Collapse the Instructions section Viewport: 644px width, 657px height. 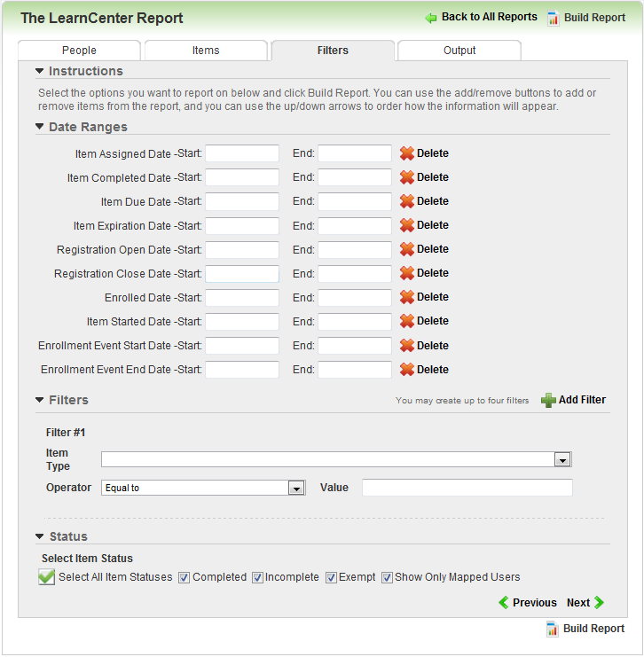(39, 71)
